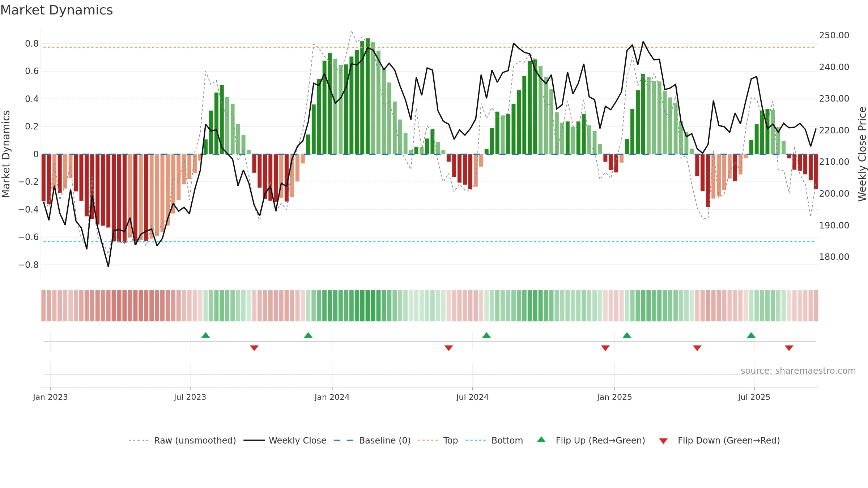Screen dimensions: 868x488
Task: Click the Jul 2025 x-axis label
Action: (x=754, y=397)
